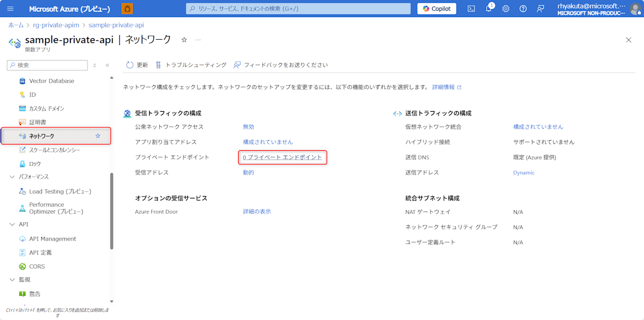Click 無効 for 公衆ネットワーク アクセス
The width and height of the screenshot is (644, 320).
tap(248, 127)
